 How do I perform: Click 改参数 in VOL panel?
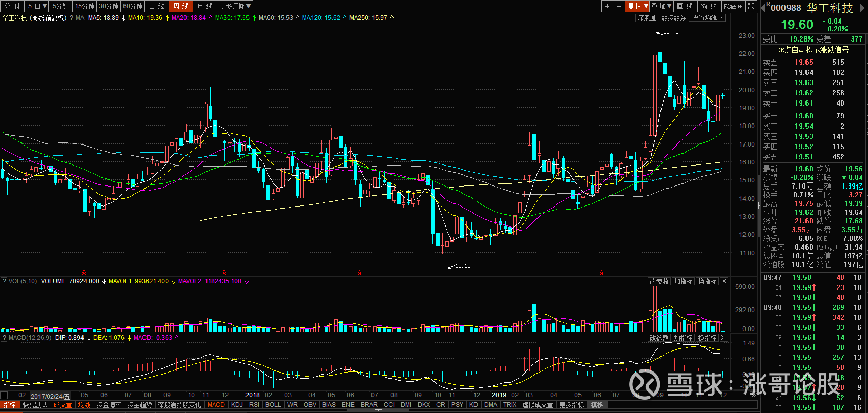(x=659, y=281)
